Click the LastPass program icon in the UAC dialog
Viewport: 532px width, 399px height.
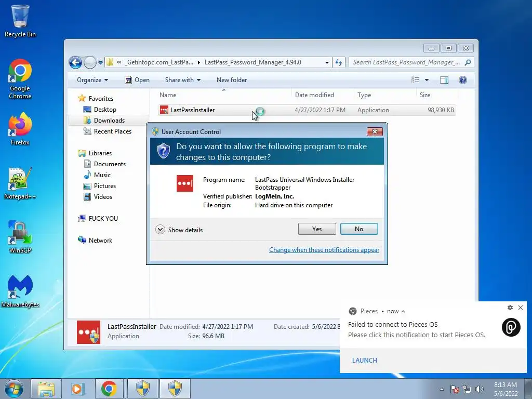[x=185, y=183]
